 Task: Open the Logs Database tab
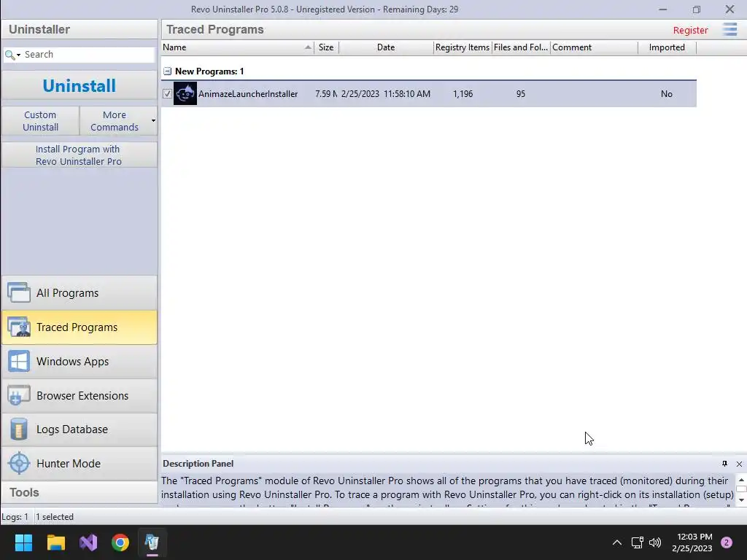tap(80, 429)
